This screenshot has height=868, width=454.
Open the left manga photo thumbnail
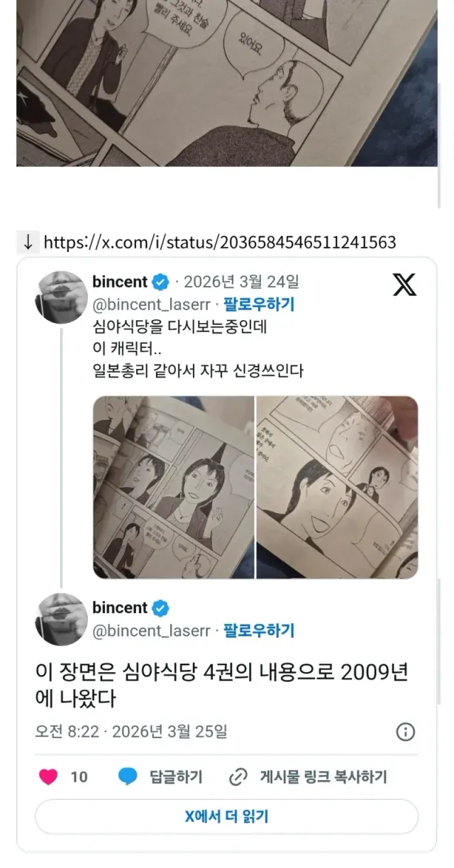click(173, 487)
